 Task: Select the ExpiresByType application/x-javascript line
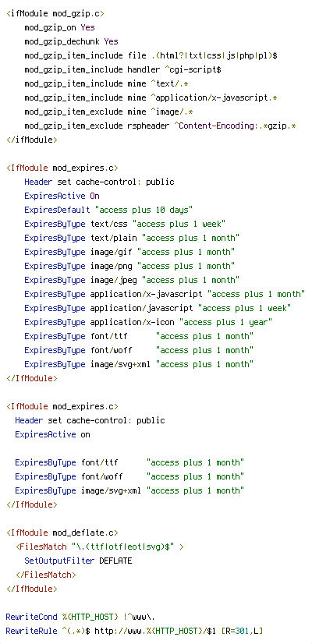[165, 294]
